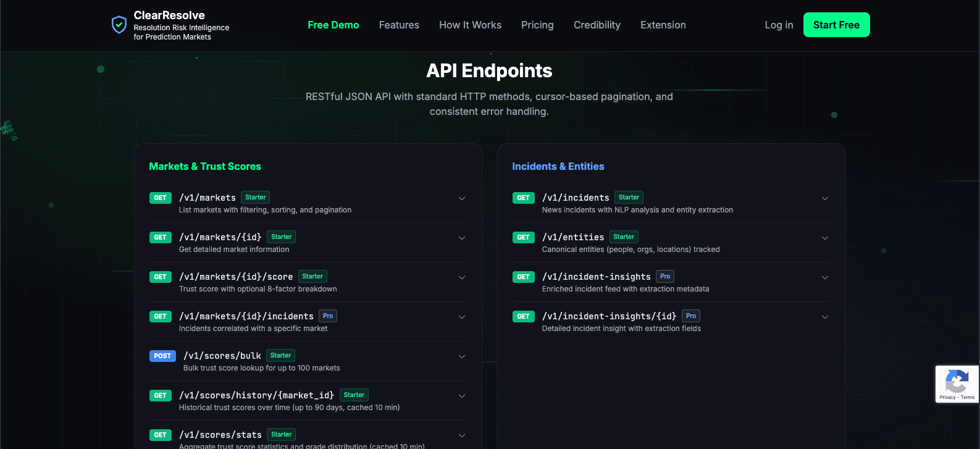Click the reCAPTCHA Terms link
This screenshot has width=980, height=449.
tap(968, 397)
